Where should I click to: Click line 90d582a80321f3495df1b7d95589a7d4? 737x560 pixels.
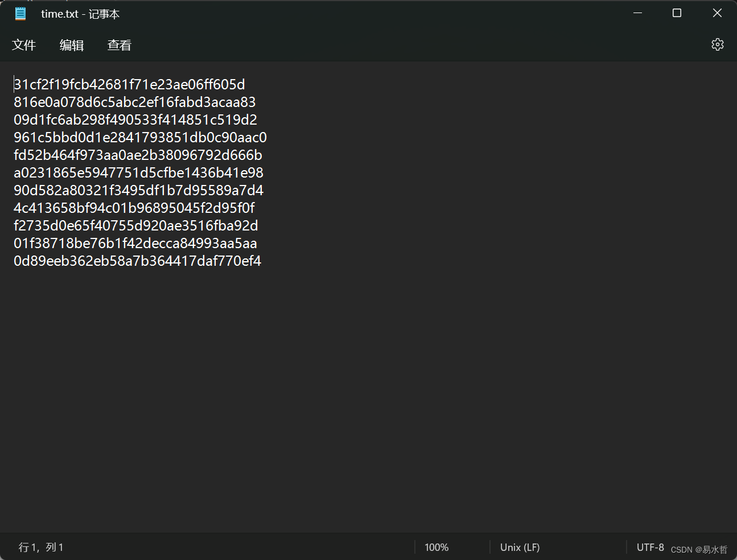tap(138, 190)
